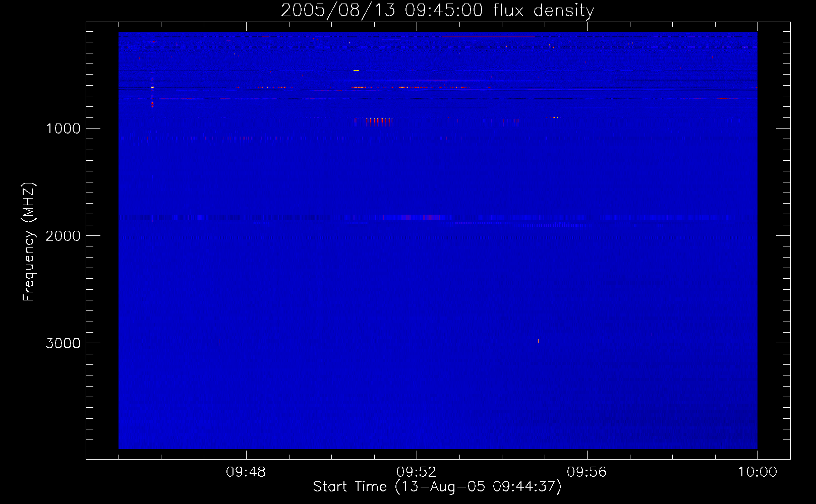816x504 pixels.
Task: Click the 1000 frequency tick label
Action: [x=63, y=129]
